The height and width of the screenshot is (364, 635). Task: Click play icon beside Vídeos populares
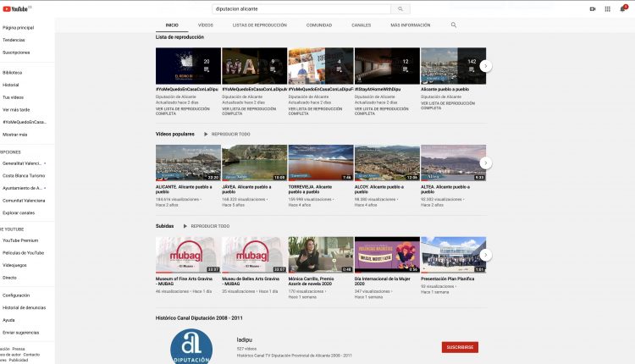click(206, 134)
